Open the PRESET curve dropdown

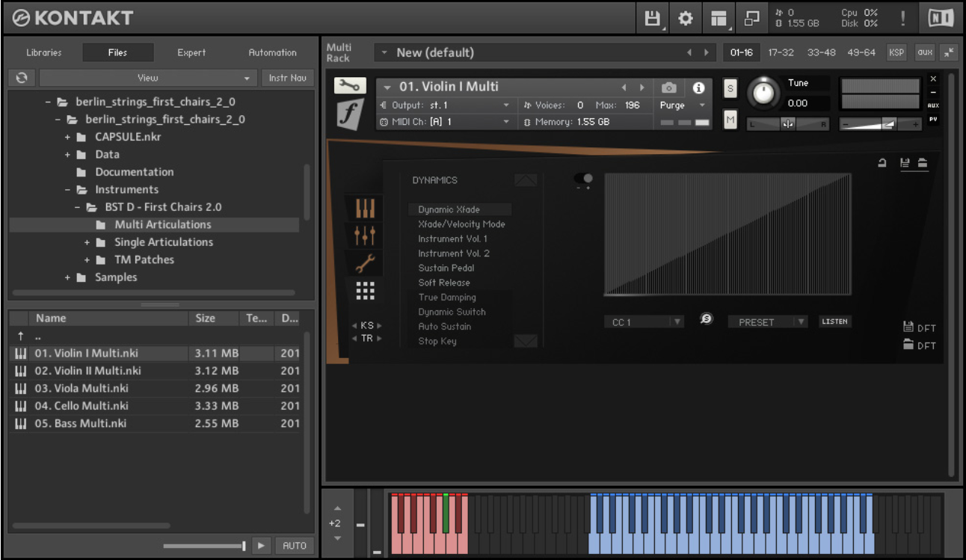pos(768,322)
